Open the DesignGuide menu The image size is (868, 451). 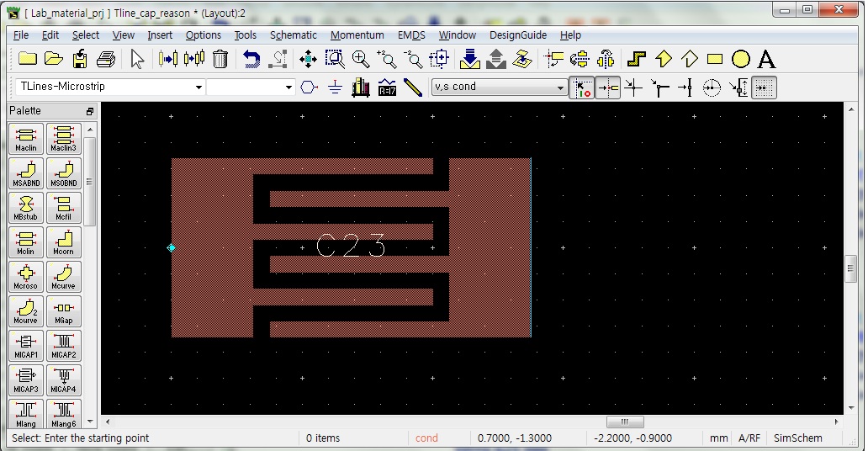[x=517, y=35]
